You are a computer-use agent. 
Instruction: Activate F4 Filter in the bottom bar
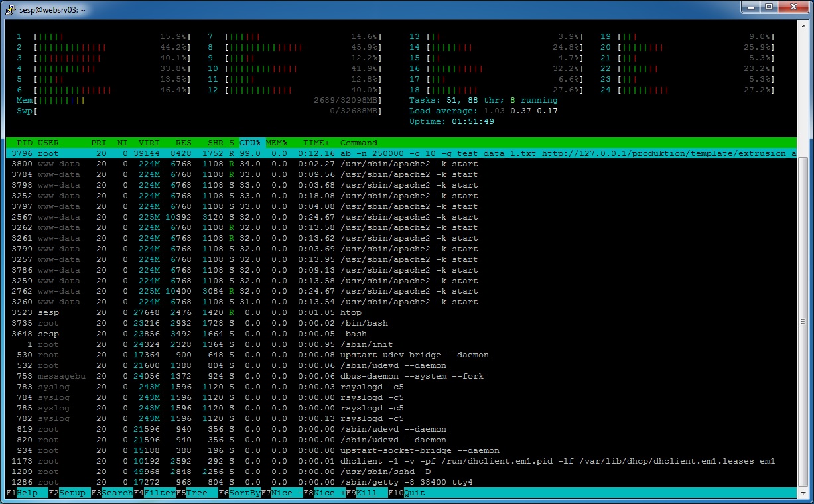pos(155,493)
